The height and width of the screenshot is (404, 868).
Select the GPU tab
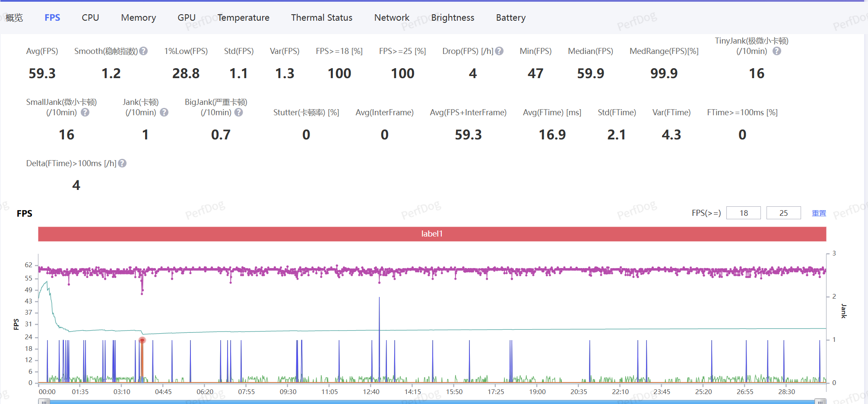pyautogui.click(x=187, y=18)
